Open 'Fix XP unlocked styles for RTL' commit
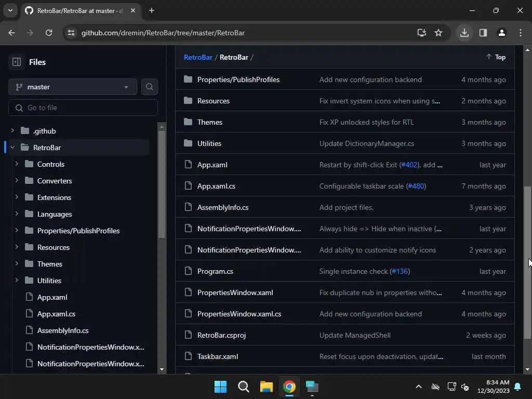 click(x=366, y=122)
